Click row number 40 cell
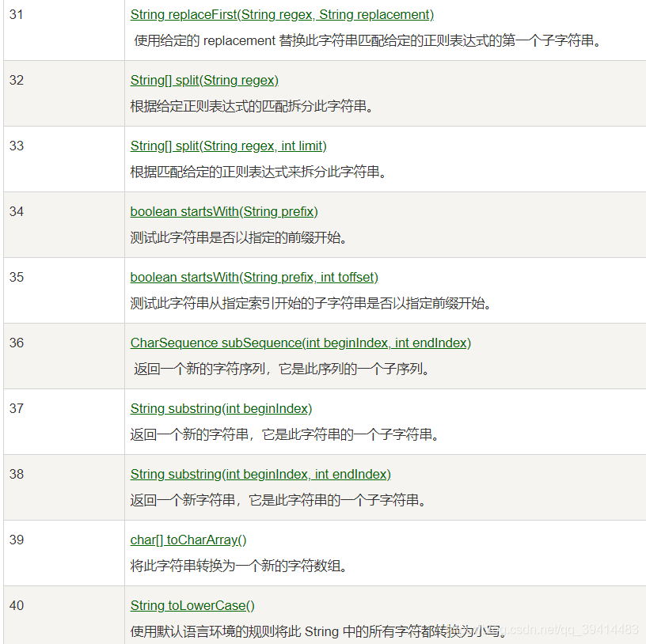 click(x=64, y=616)
